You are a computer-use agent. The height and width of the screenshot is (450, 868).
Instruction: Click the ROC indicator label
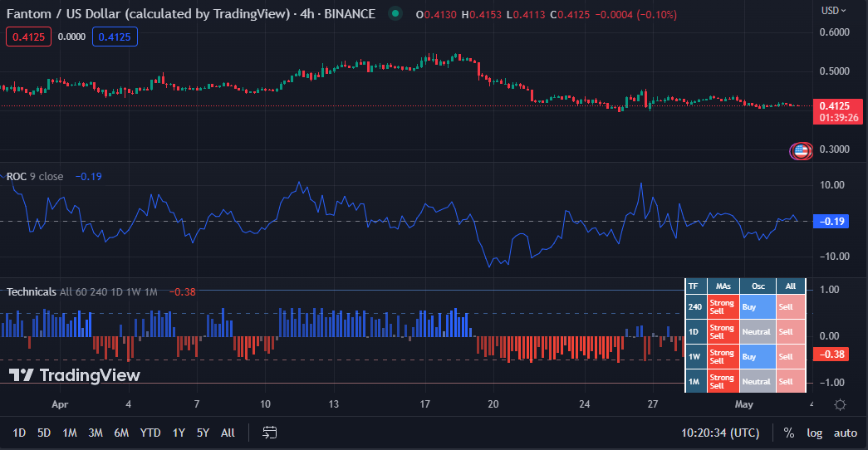pyautogui.click(x=17, y=176)
